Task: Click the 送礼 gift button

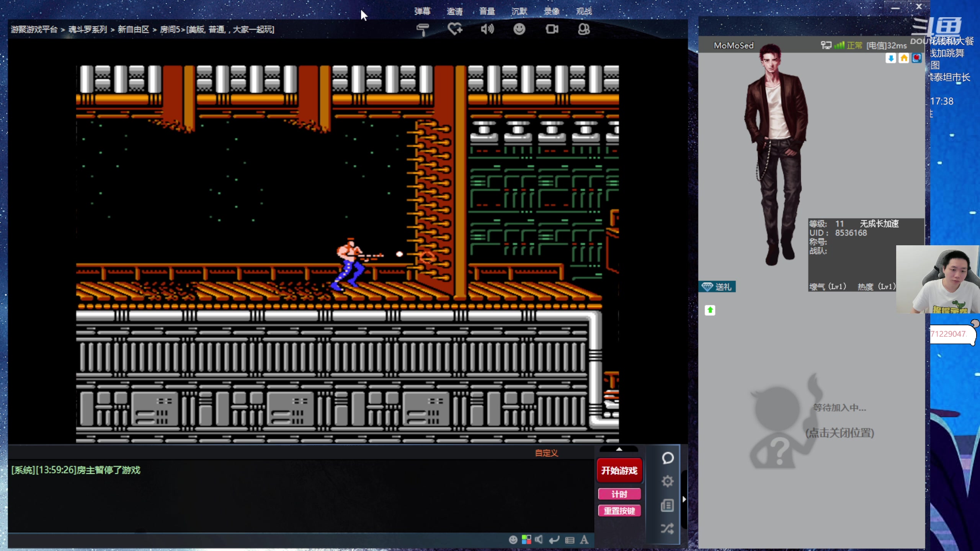Action: point(717,286)
